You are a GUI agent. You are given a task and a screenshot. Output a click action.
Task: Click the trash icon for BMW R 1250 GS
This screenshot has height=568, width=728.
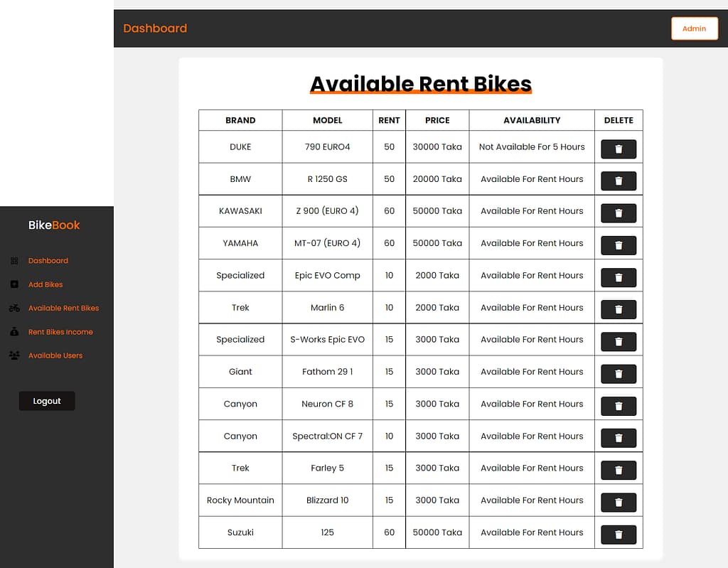tap(618, 181)
